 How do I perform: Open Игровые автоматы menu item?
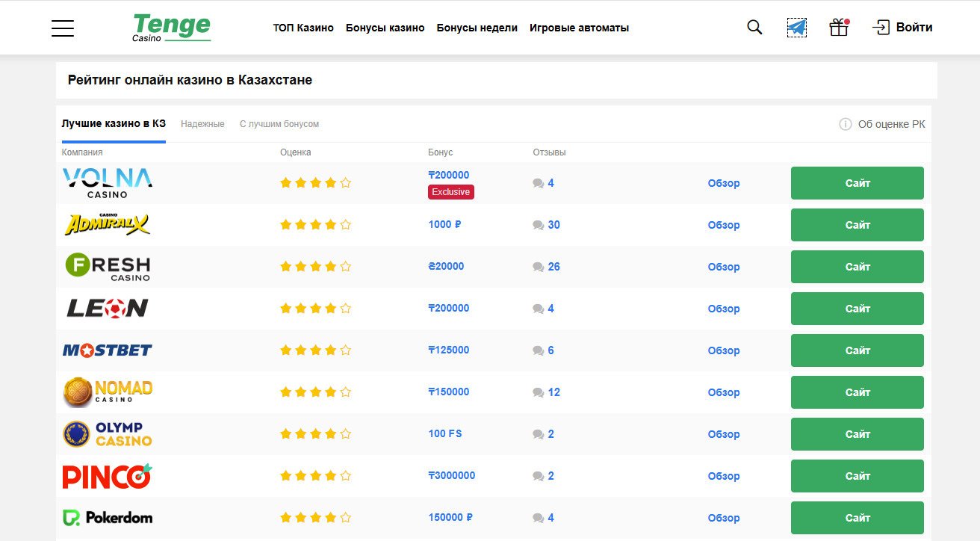(579, 28)
